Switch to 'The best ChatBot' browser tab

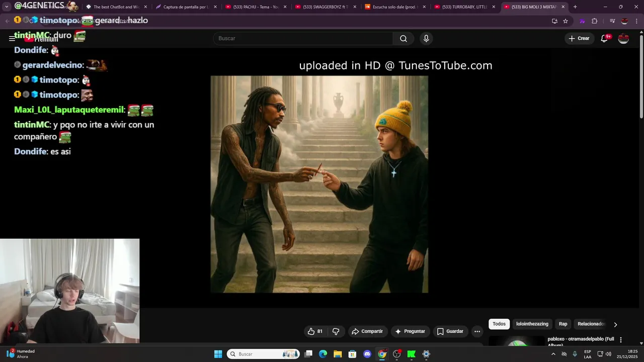click(x=116, y=7)
